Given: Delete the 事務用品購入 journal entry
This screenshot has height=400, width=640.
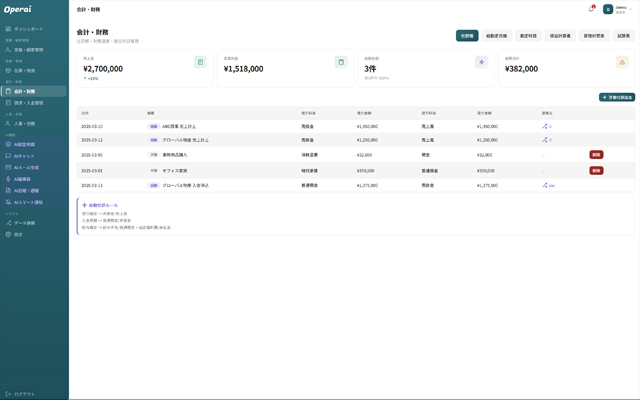Looking at the screenshot, I should pyautogui.click(x=596, y=155).
